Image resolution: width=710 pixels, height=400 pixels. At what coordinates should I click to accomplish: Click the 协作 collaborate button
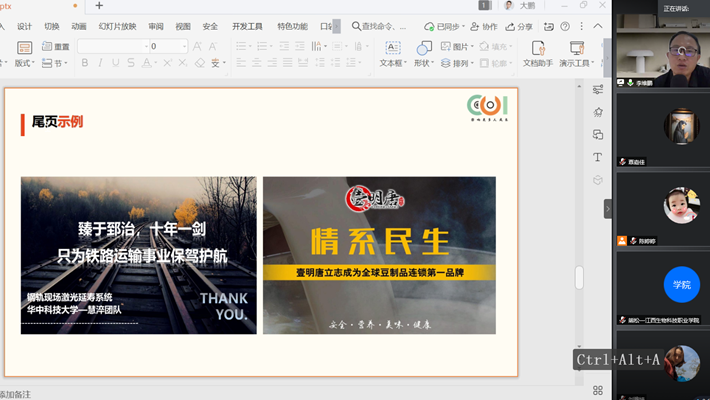pyautogui.click(x=484, y=27)
